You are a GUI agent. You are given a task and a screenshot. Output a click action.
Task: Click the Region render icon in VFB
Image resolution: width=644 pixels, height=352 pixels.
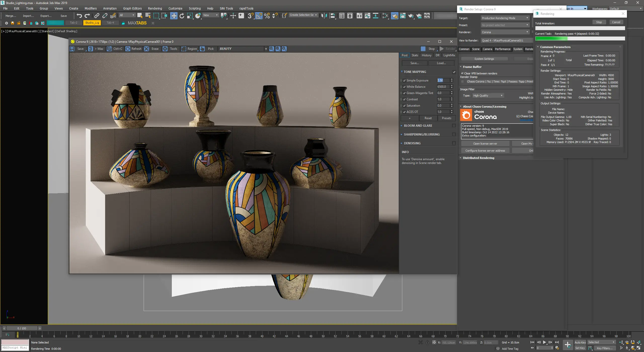point(184,49)
